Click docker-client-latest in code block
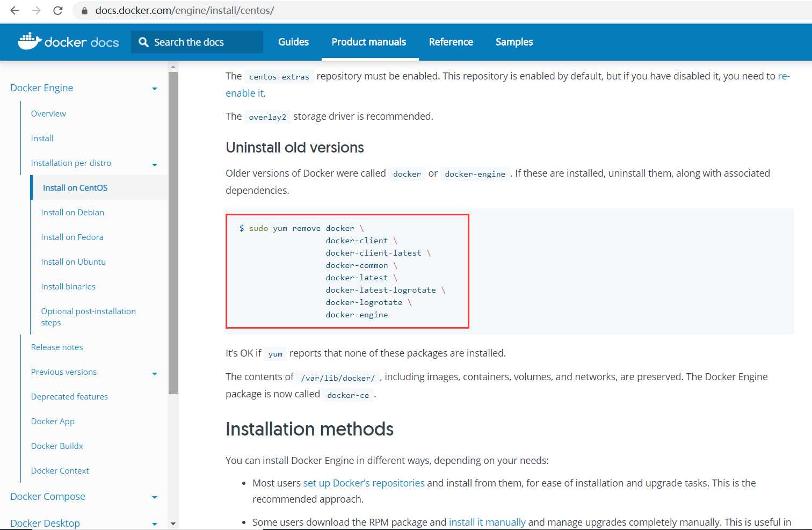The height and width of the screenshot is (530, 812). [x=373, y=253]
